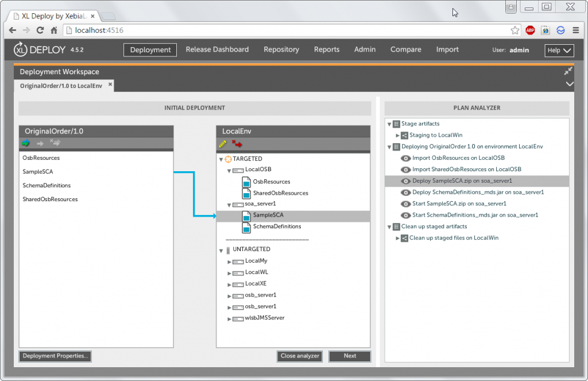Click the browser home icon
Screen dimensions: 588x381
click(x=53, y=30)
